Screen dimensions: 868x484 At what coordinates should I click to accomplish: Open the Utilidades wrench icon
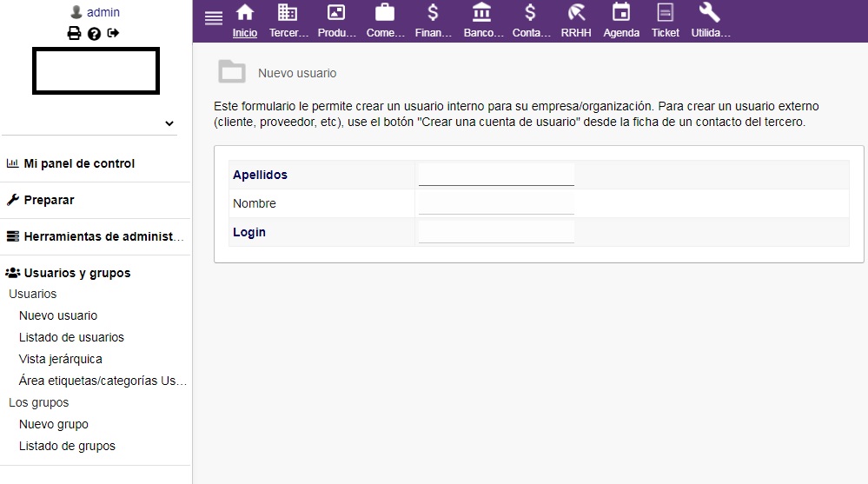709,12
